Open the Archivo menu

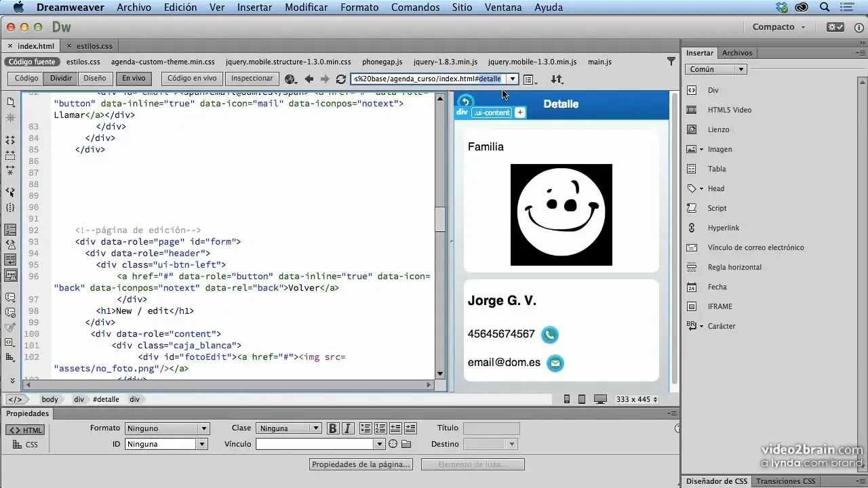click(x=134, y=7)
